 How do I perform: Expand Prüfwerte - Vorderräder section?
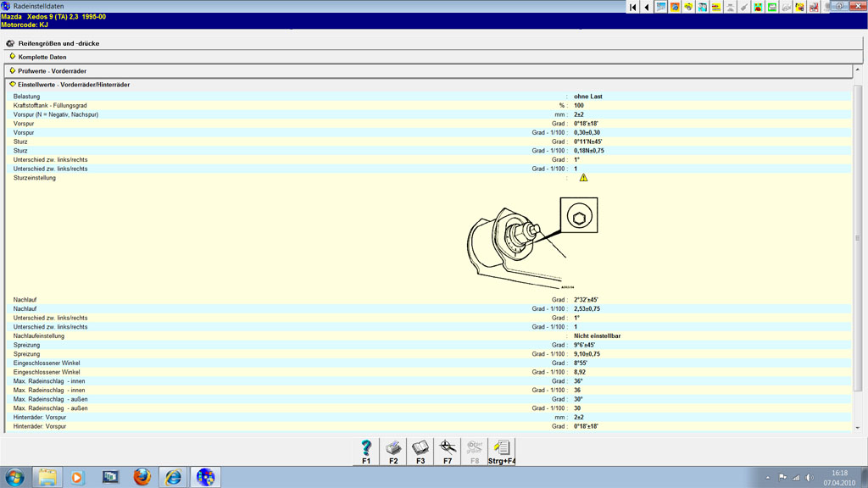coord(52,71)
